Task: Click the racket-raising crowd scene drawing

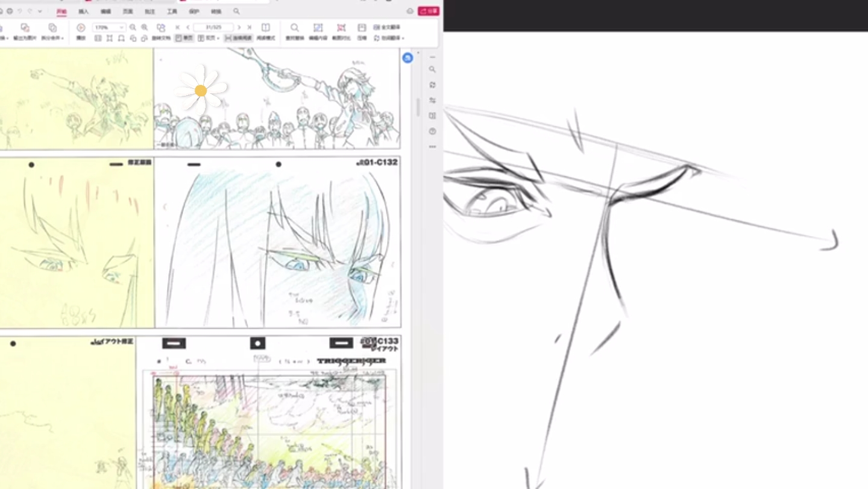Action: tap(277, 99)
